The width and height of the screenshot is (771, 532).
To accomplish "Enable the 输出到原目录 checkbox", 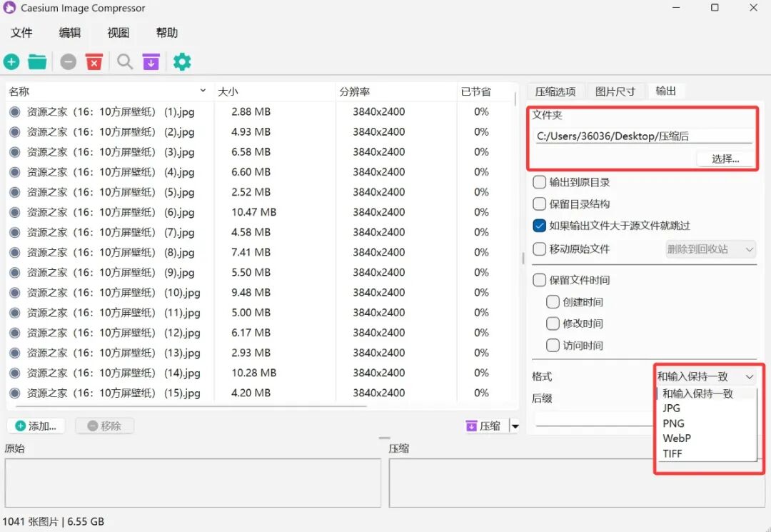I will (540, 182).
